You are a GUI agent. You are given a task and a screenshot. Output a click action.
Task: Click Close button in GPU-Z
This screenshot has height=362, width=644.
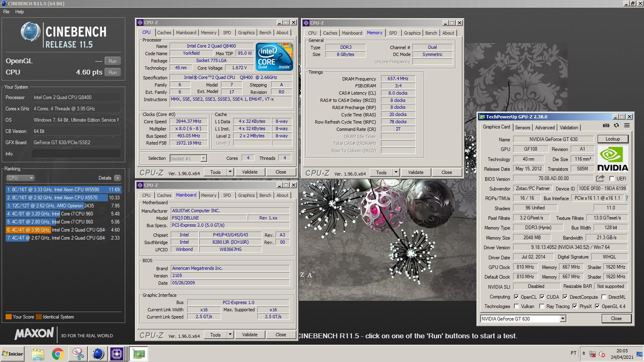(616, 319)
